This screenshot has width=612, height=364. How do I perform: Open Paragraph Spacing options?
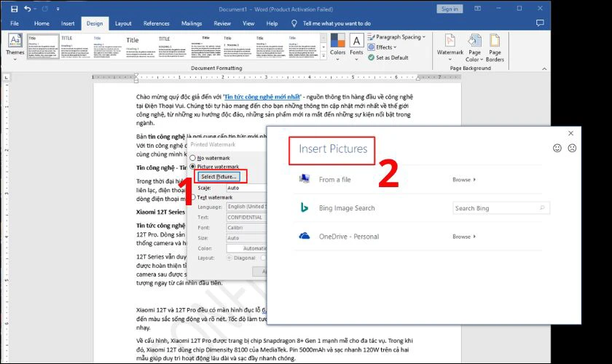pos(396,37)
